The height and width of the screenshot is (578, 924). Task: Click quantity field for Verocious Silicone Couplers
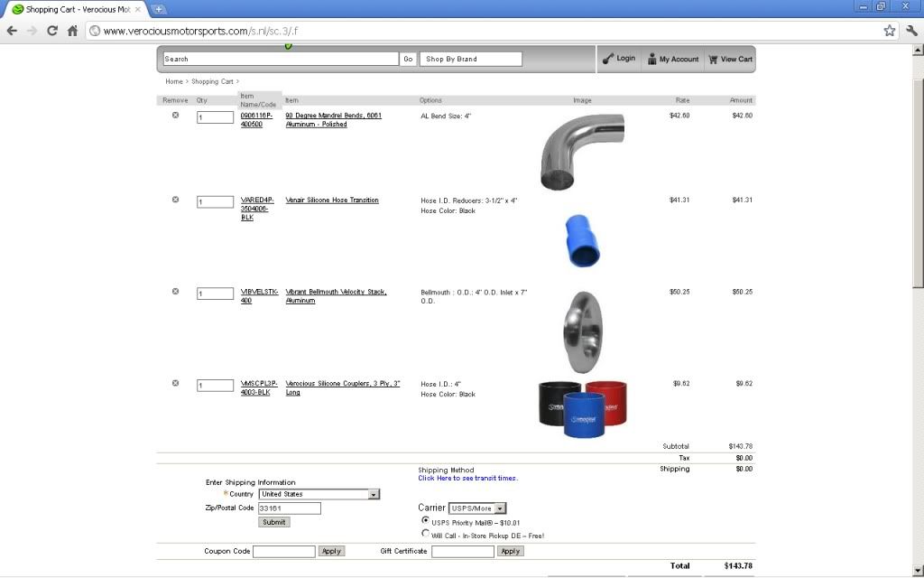(215, 385)
